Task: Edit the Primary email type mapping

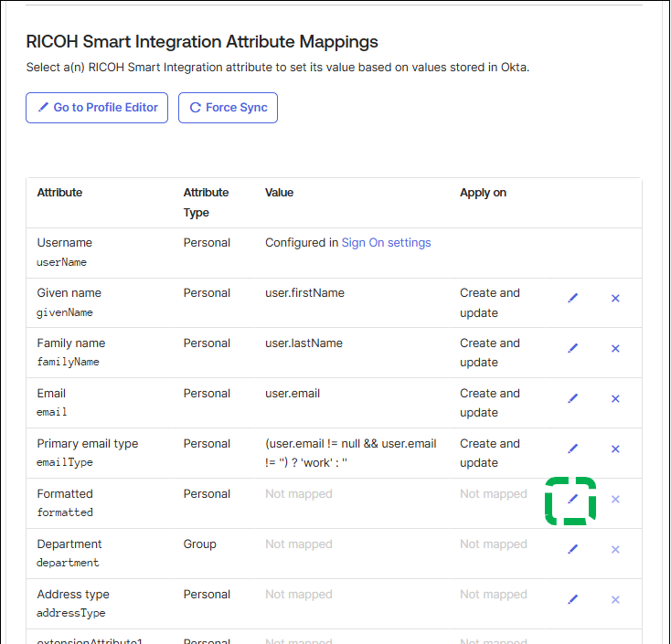Action: 573,449
